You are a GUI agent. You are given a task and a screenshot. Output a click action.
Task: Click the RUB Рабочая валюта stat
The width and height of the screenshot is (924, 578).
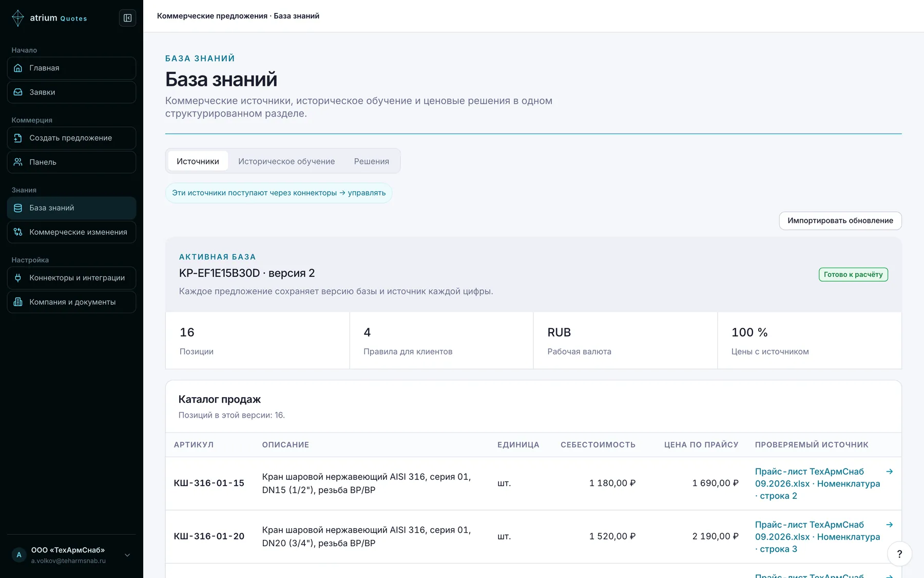pos(625,340)
